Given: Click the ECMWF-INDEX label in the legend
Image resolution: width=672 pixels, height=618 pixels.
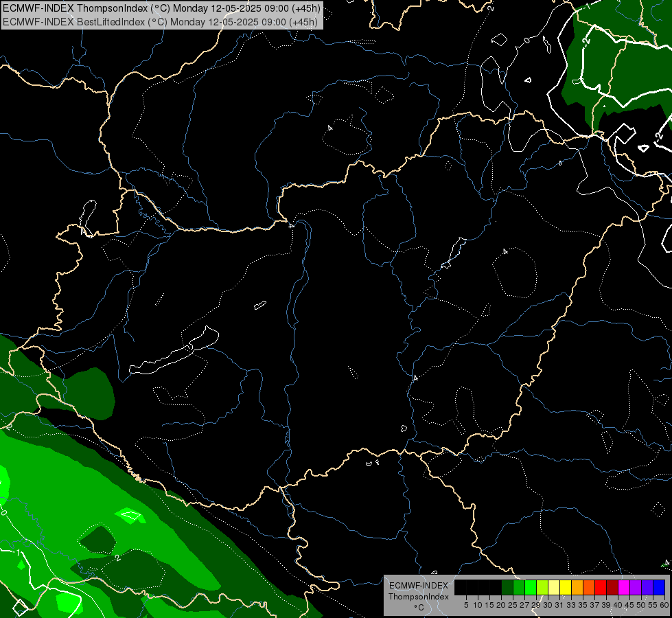Looking at the screenshot, I should [x=419, y=586].
